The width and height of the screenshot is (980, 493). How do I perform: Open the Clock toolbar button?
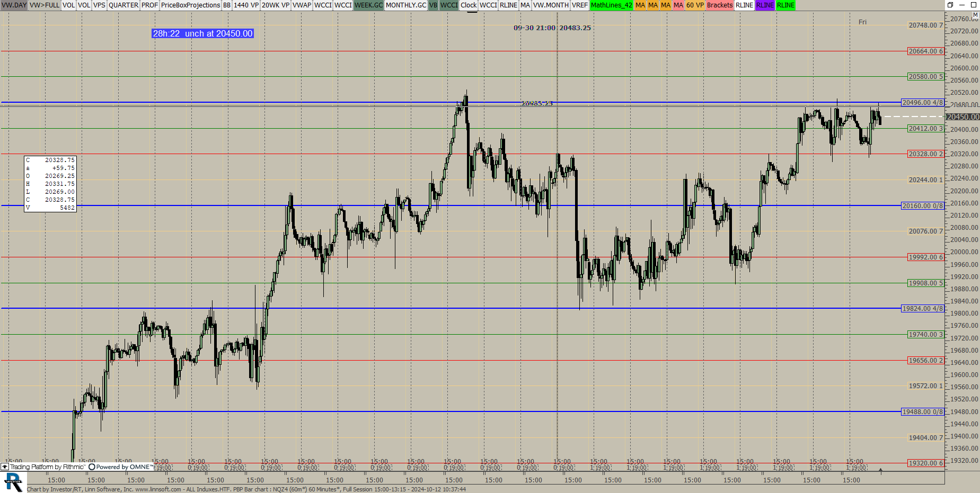click(469, 5)
